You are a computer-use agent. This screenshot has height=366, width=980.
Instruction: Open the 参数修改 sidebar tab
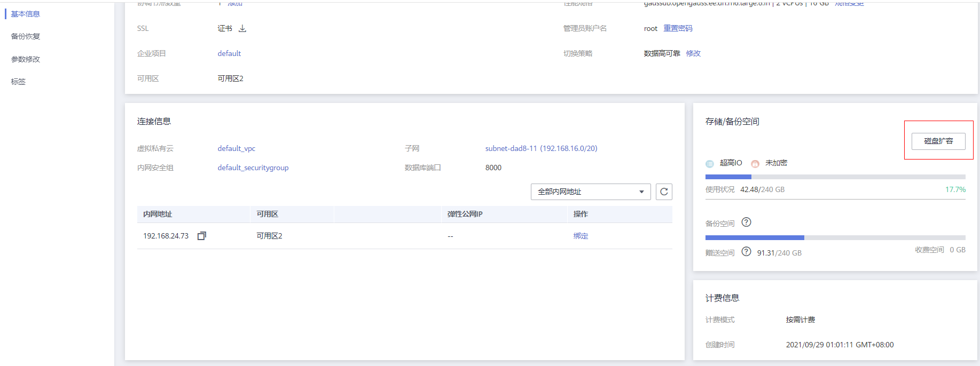coord(26,59)
